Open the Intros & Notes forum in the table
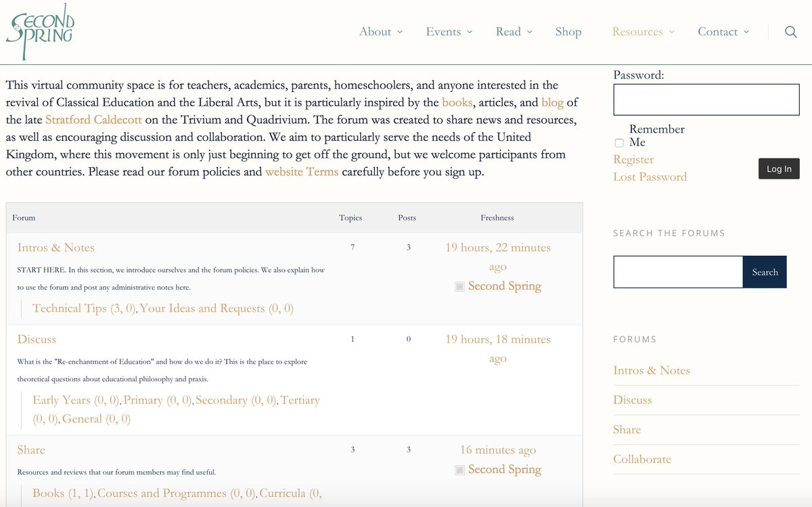 click(x=56, y=248)
